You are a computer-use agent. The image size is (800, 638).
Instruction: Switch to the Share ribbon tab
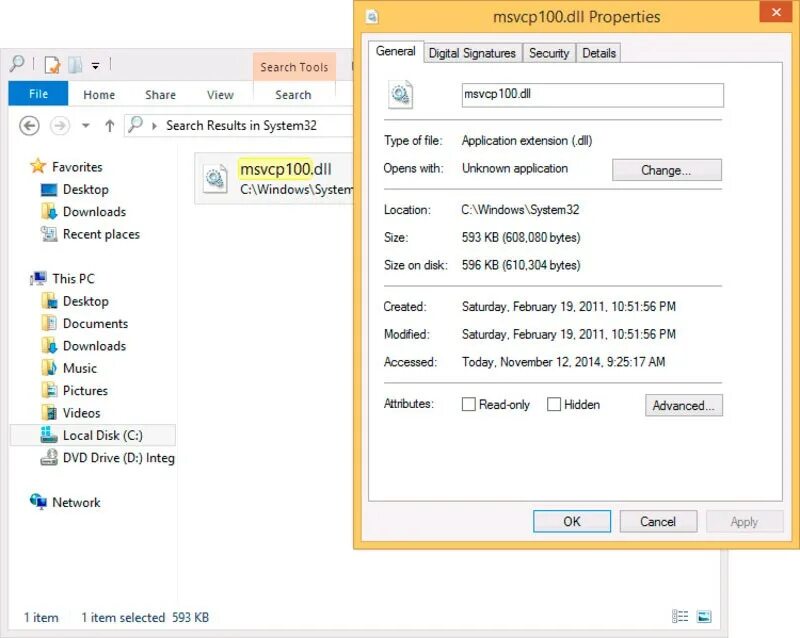(160, 95)
